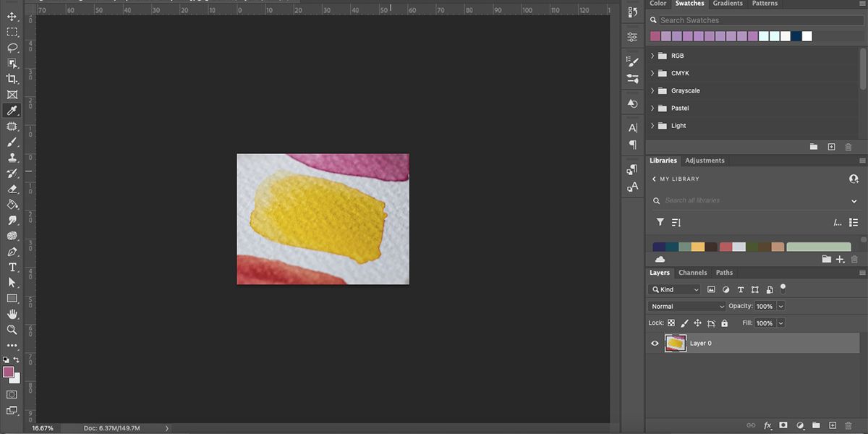Toggle lock transparent pixels for Layer 0
Screen dimensions: 868x434
click(671, 323)
